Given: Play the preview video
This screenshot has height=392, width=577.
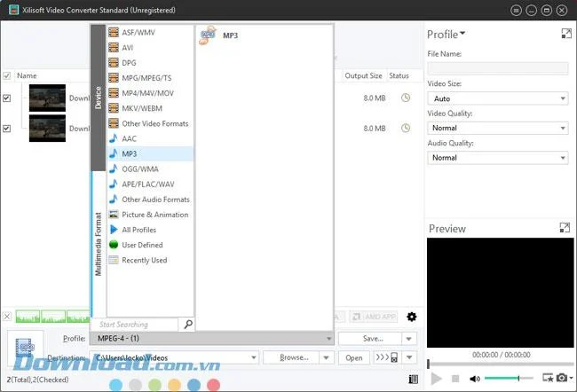Looking at the screenshot, I should point(437,379).
